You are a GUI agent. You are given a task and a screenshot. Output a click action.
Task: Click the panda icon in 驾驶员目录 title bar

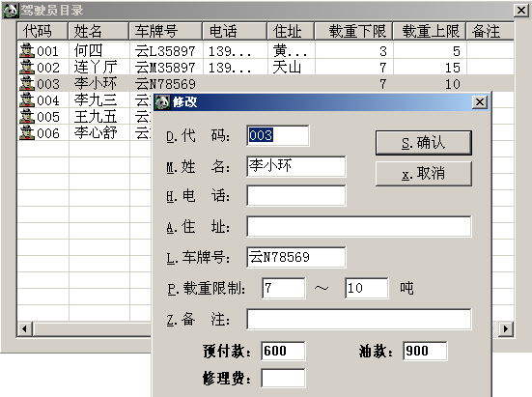tap(11, 11)
